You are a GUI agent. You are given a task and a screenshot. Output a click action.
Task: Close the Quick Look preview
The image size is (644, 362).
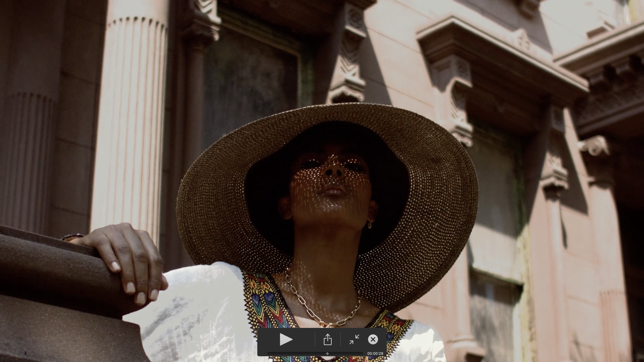click(373, 339)
